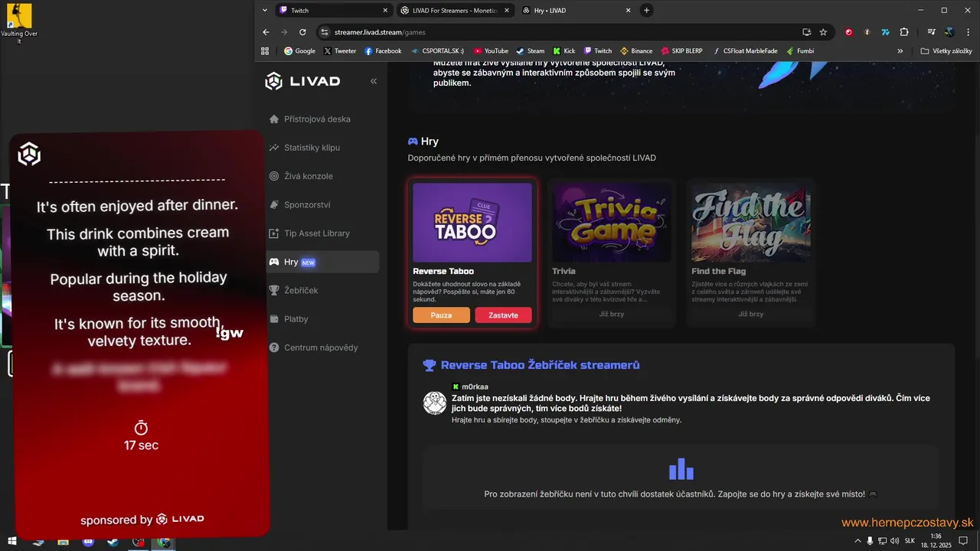Click the Platby credit card icon

coord(274,319)
